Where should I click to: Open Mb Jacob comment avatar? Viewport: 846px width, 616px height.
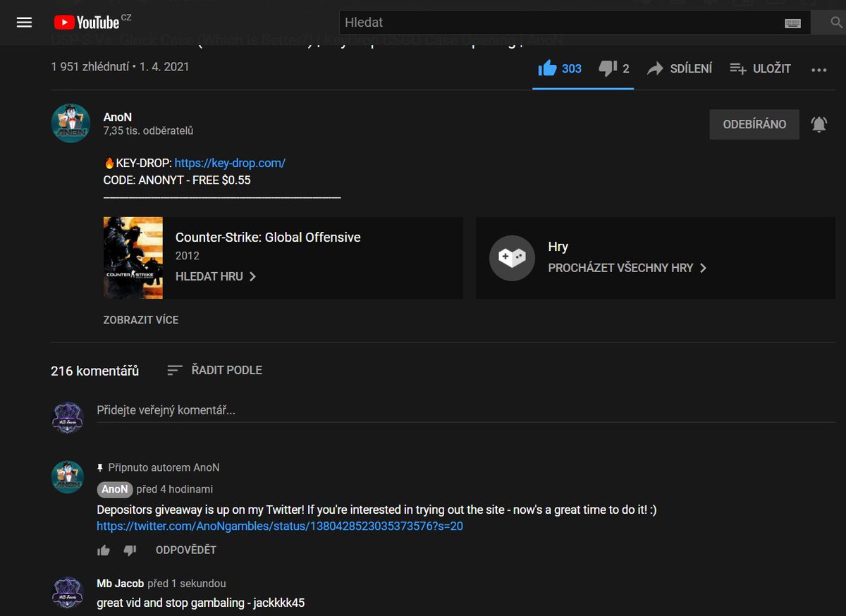(68, 593)
